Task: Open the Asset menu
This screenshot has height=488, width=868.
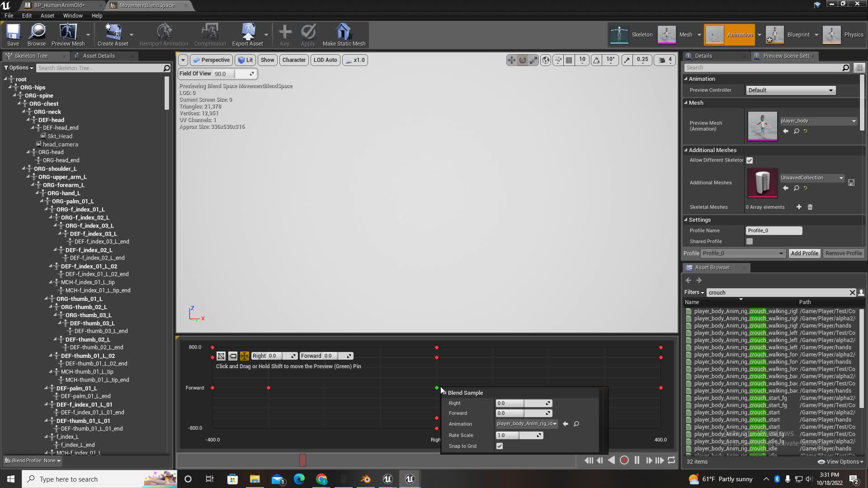Action: point(47,15)
